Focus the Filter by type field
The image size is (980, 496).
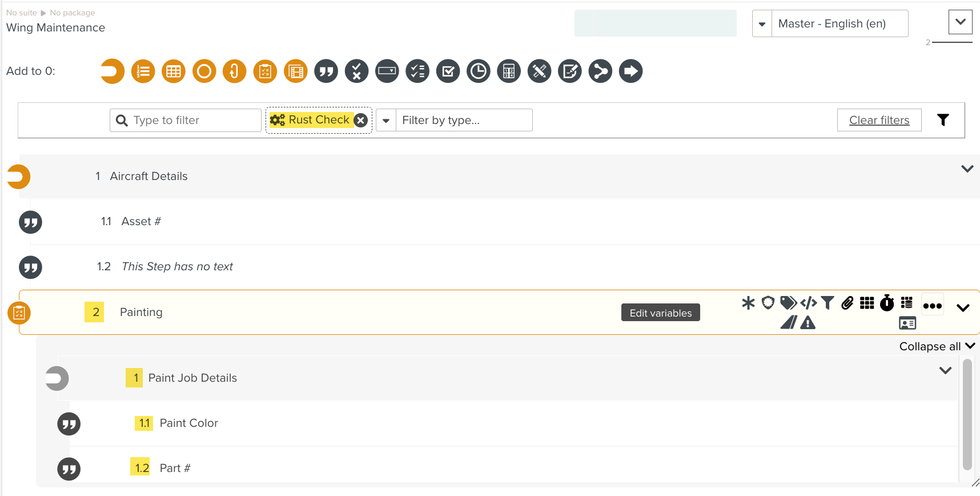pos(464,120)
